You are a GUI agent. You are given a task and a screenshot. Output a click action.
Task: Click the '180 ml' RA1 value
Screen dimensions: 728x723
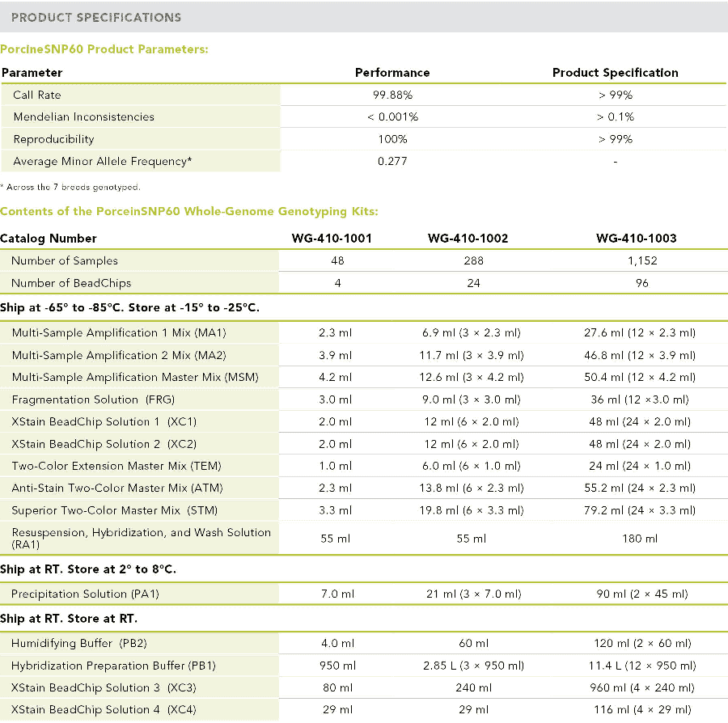(x=640, y=539)
